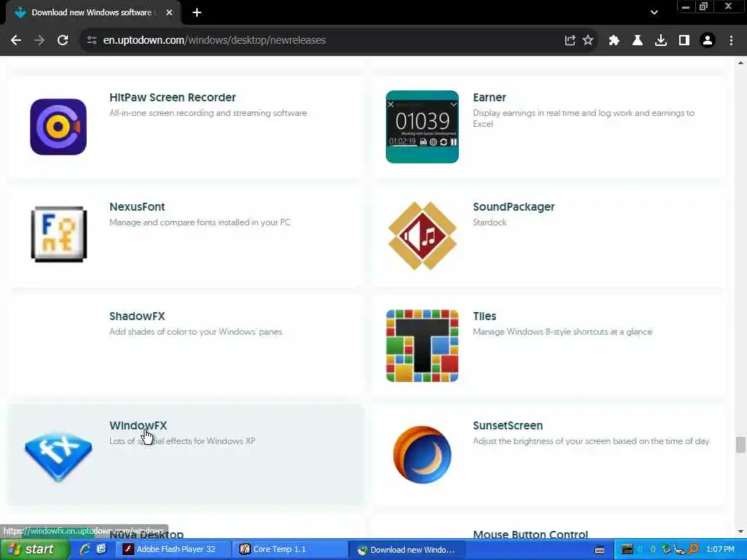This screenshot has height=560, width=747.
Task: Reload the page with the refresh icon
Action: pyautogui.click(x=63, y=41)
